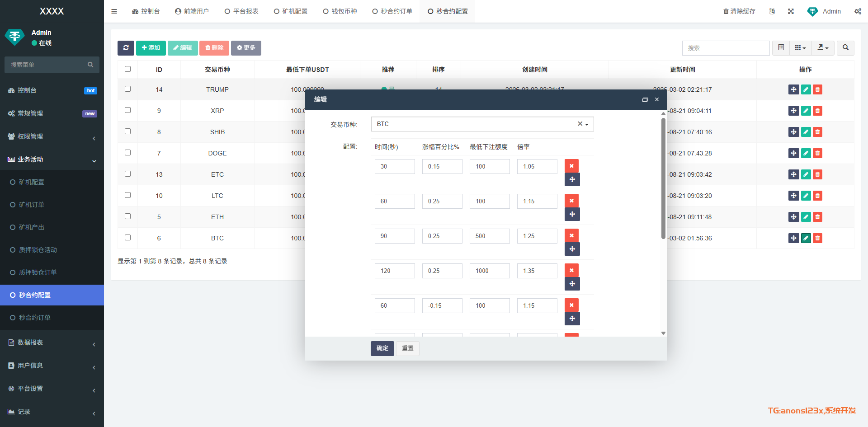
Task: Click drag handle of the 90-second row
Action: [572, 249]
